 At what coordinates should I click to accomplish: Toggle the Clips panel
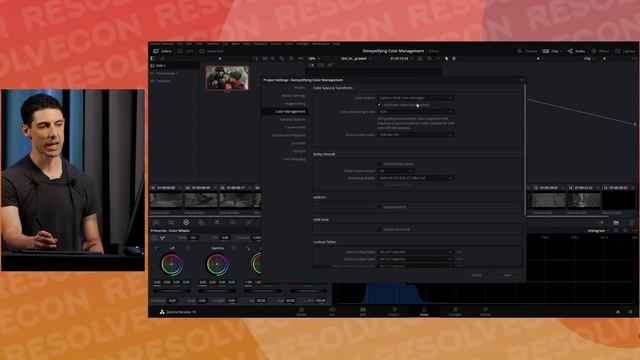coord(552,51)
